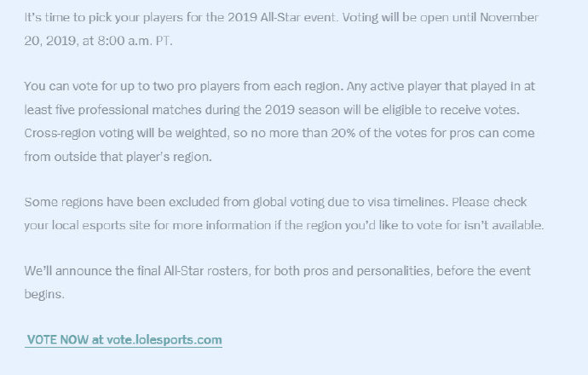
Task: Click the phrase "Please check" in the third paragraph
Action: click(x=489, y=202)
